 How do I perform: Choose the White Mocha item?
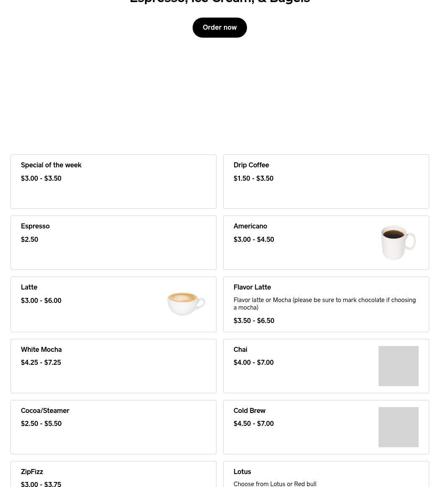tap(113, 366)
